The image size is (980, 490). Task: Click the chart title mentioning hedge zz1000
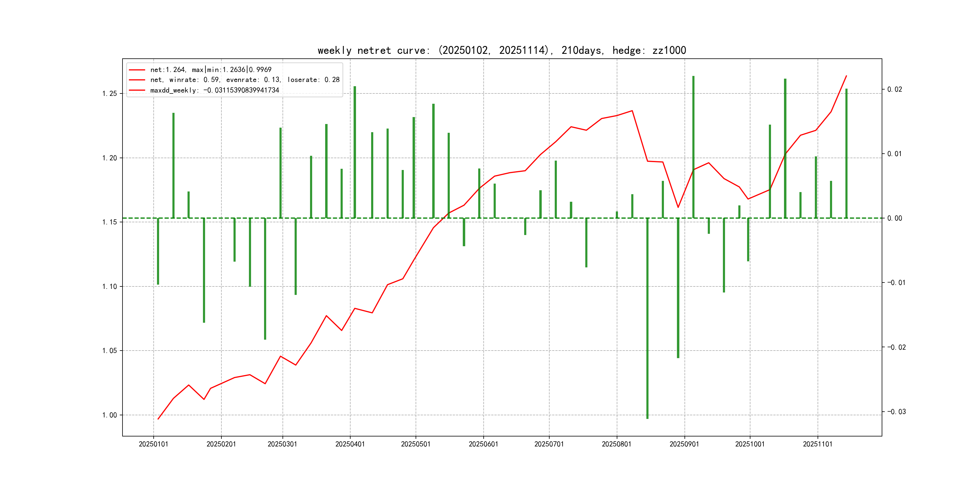click(x=501, y=50)
